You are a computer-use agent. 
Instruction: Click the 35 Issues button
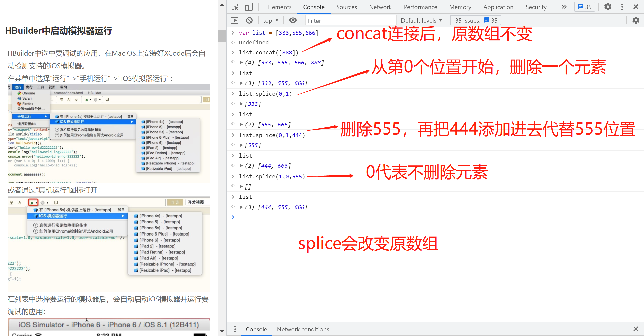coord(475,20)
